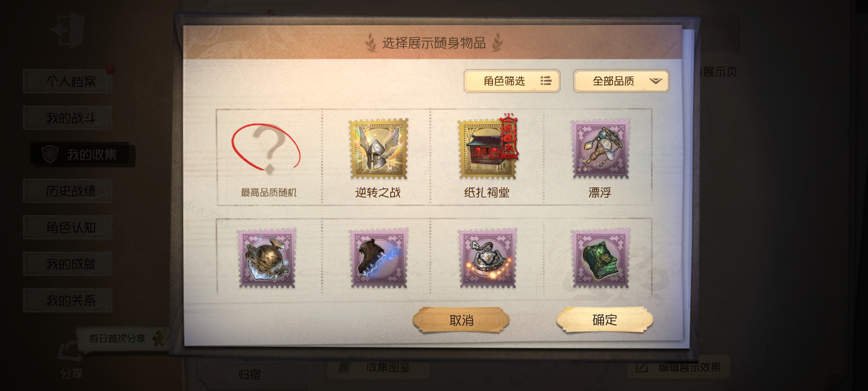Screen dimensions: 868x391
Task: Choose the 纸扎祠堂 red temple stamp
Action: pyautogui.click(x=487, y=149)
